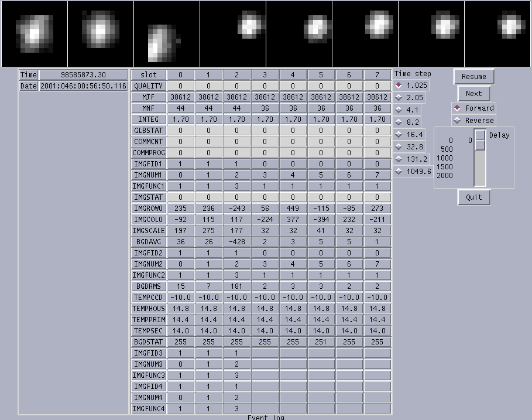Screen dimensions: 532x420
Task: Click the TEMPCCD row label
Action: pos(149,298)
